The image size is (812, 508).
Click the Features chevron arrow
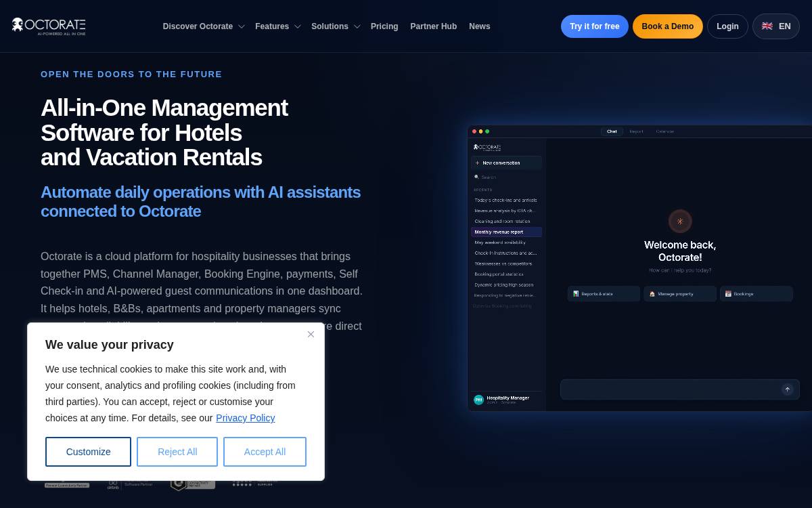click(297, 27)
